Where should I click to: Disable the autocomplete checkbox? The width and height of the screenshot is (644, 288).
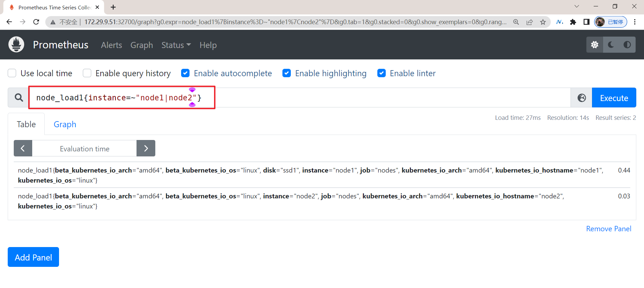click(185, 73)
